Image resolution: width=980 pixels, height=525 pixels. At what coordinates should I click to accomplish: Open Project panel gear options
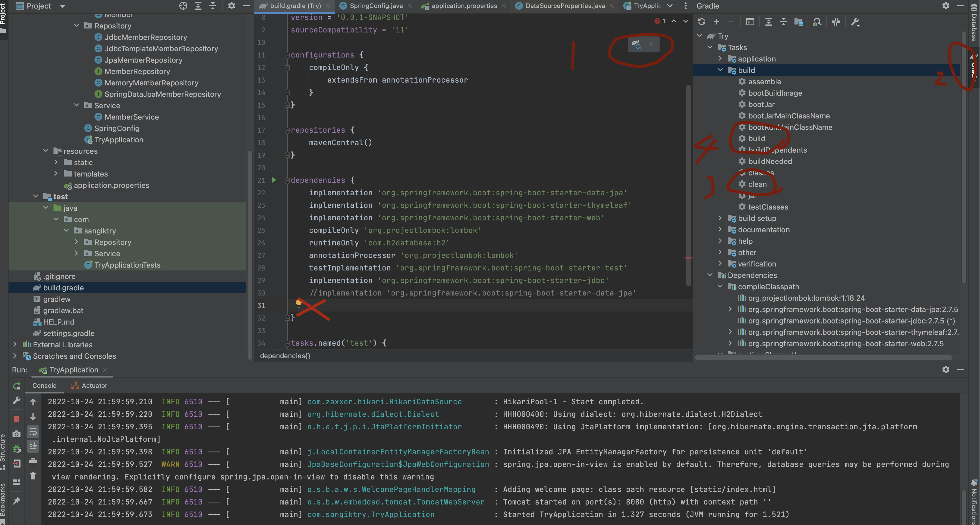pyautogui.click(x=231, y=6)
